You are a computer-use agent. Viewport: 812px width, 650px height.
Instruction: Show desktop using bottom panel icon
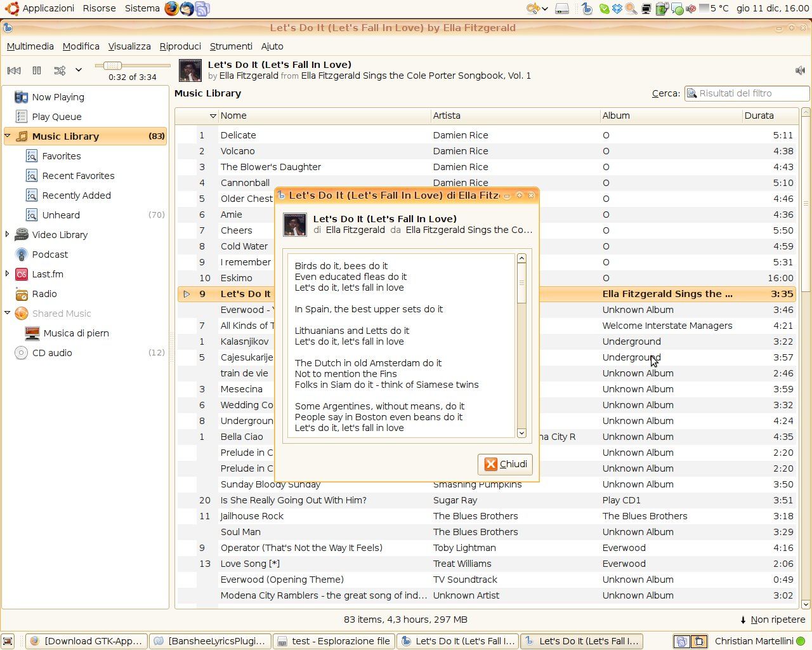click(x=8, y=641)
